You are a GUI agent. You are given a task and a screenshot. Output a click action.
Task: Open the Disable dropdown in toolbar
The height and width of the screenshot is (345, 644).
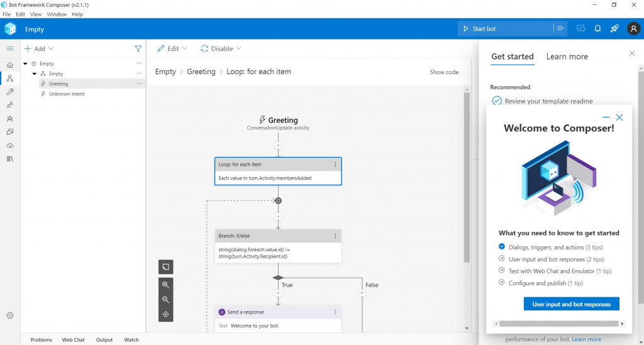[221, 48]
